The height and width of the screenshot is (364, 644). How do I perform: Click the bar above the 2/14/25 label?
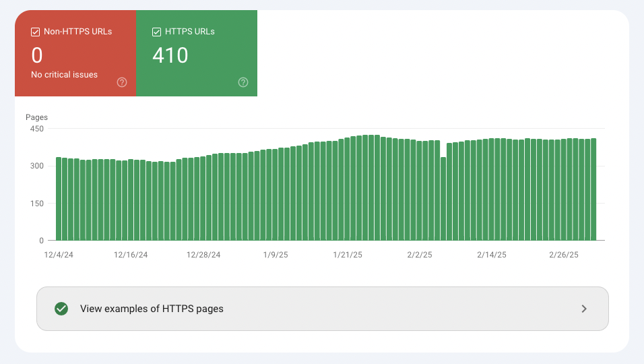tap(491, 190)
